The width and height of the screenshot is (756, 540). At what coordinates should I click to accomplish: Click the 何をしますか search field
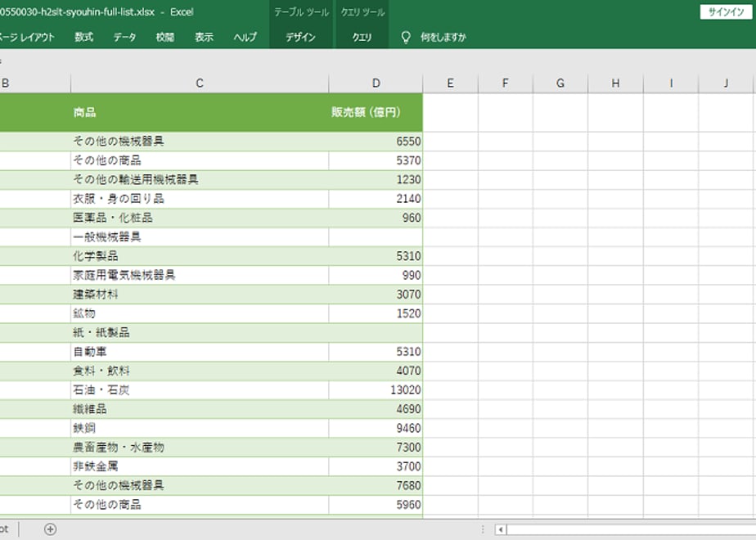point(443,37)
